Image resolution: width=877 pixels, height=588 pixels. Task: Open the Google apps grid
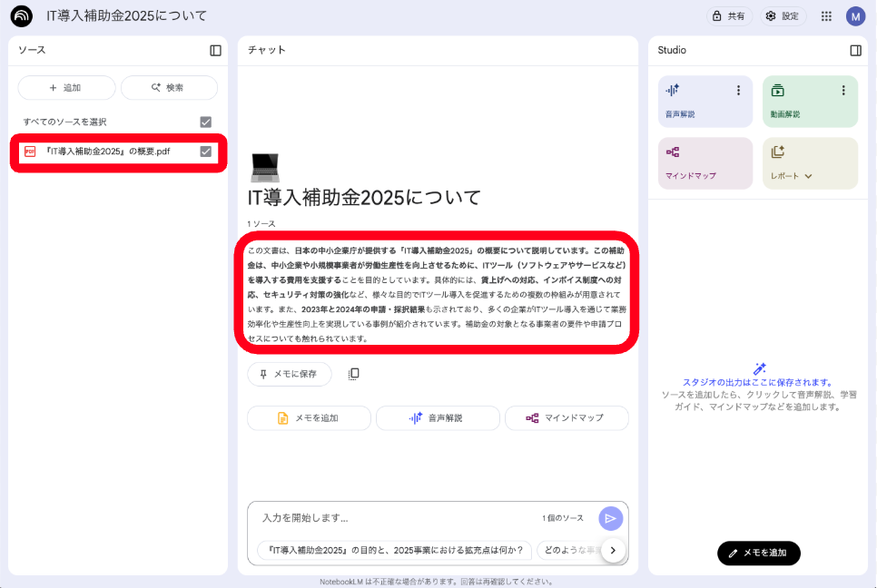click(x=826, y=16)
